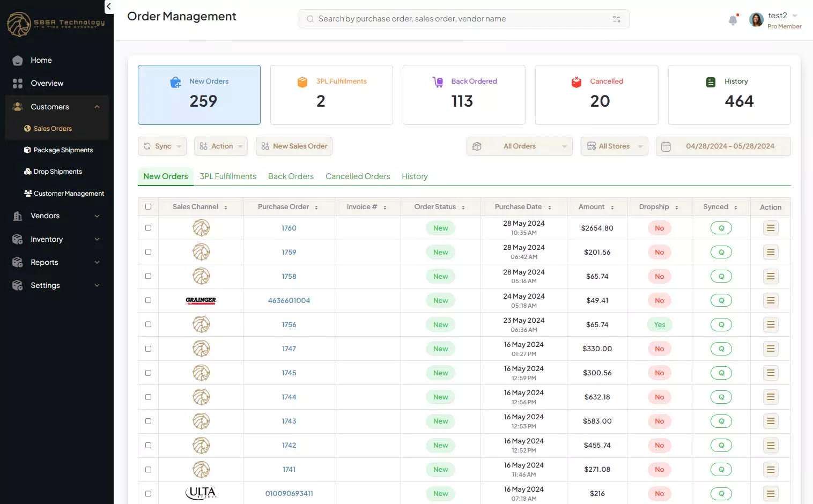Switch to the History tab

point(415,176)
